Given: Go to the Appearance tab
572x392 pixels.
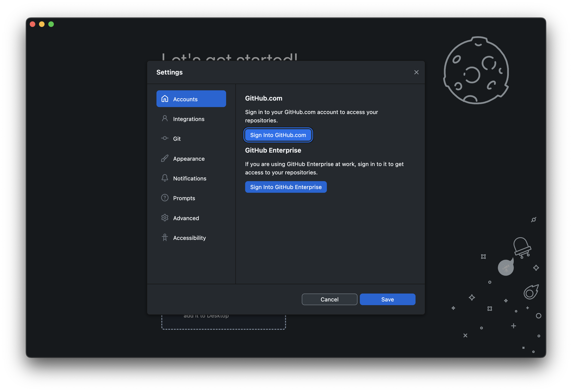Looking at the screenshot, I should [191, 158].
